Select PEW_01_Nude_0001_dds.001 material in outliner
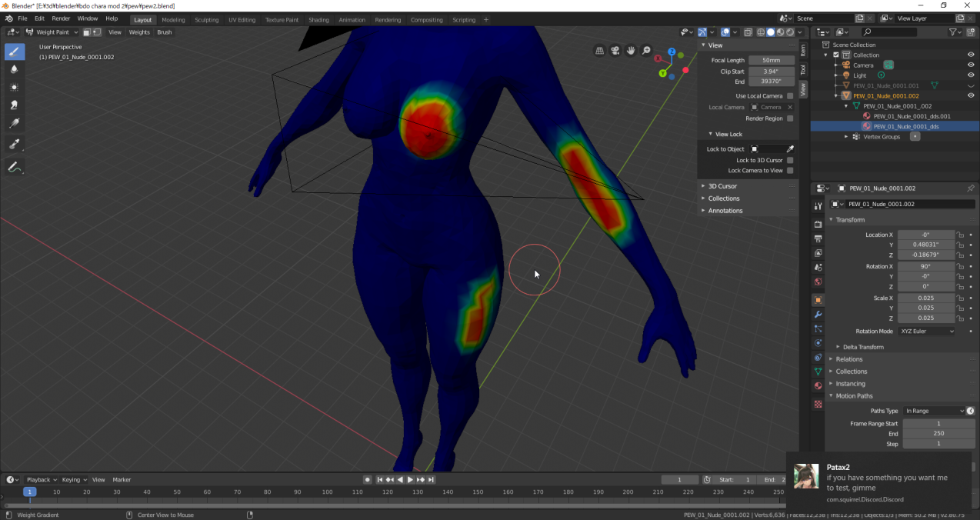This screenshot has width=980, height=520. [912, 116]
